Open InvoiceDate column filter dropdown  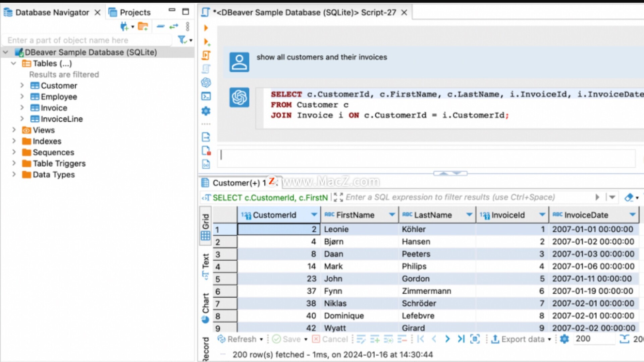tap(633, 215)
